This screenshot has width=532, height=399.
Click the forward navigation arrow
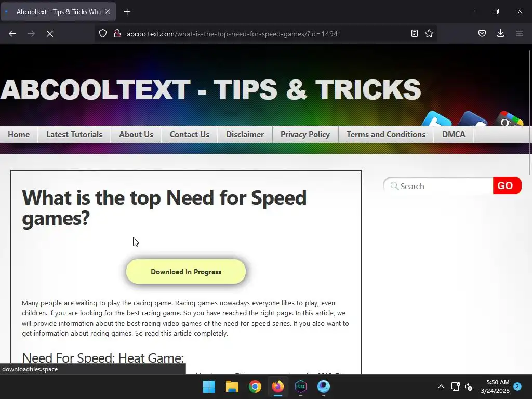tap(31, 34)
